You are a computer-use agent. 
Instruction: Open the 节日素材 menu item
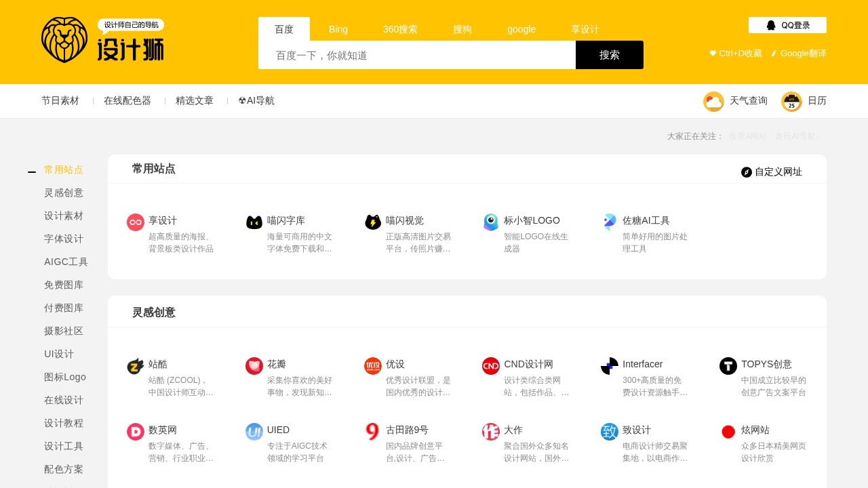tap(60, 100)
